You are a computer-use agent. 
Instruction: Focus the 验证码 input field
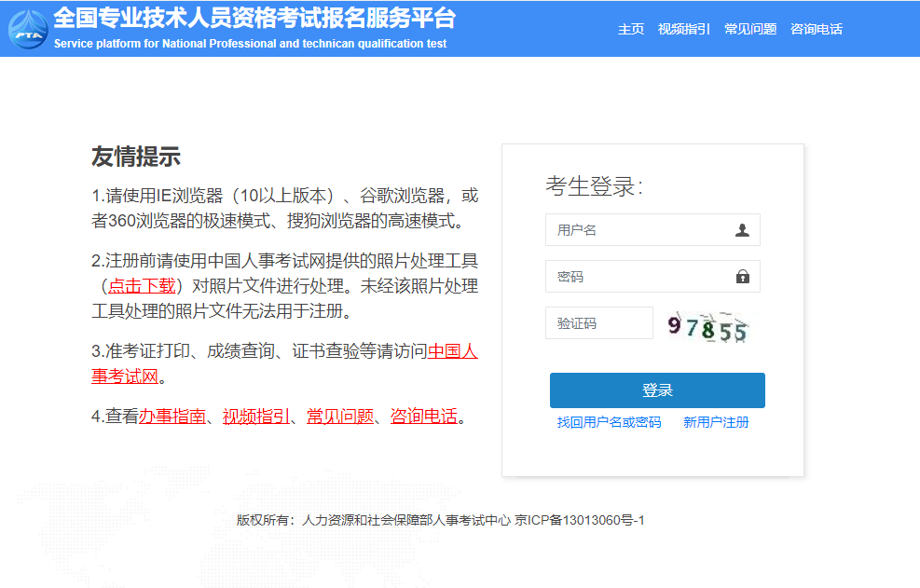pos(598,323)
